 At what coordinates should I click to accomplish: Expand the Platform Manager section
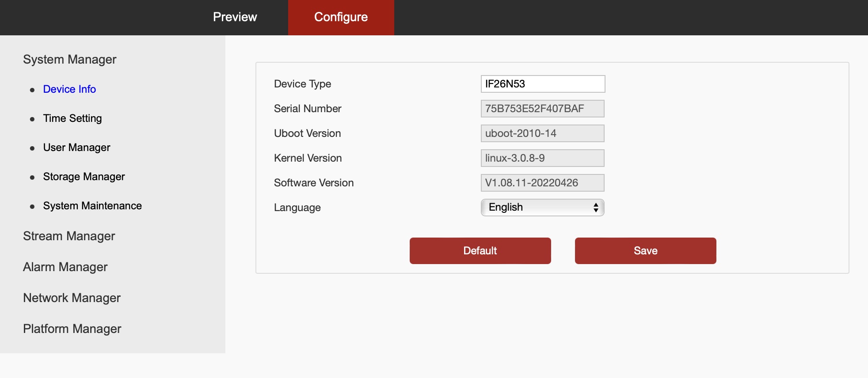[72, 329]
